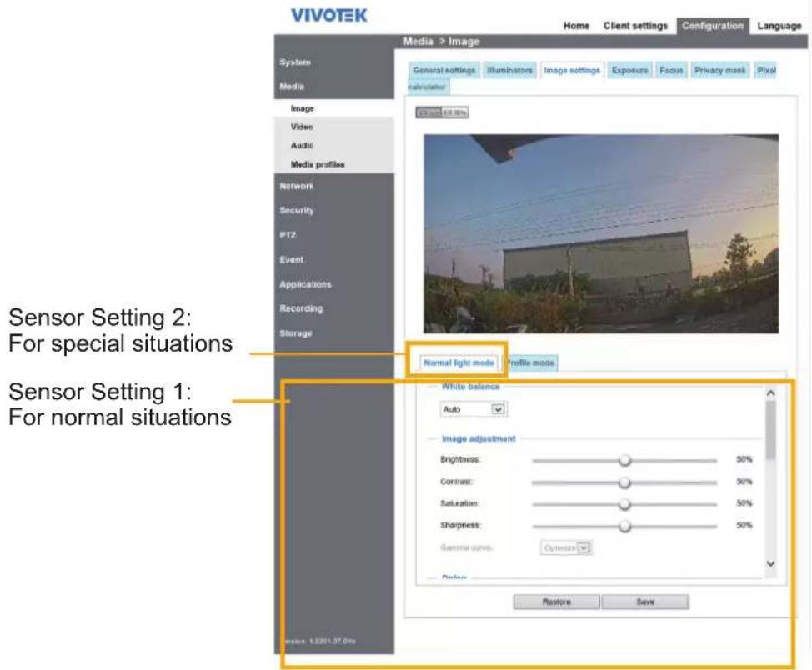Switch to the Focus tab
The image size is (812, 670).
click(x=671, y=70)
